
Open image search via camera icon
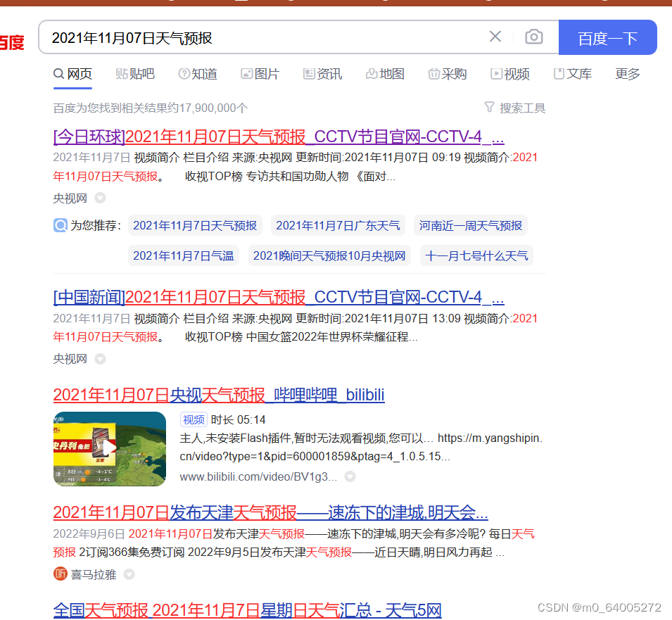click(533, 37)
